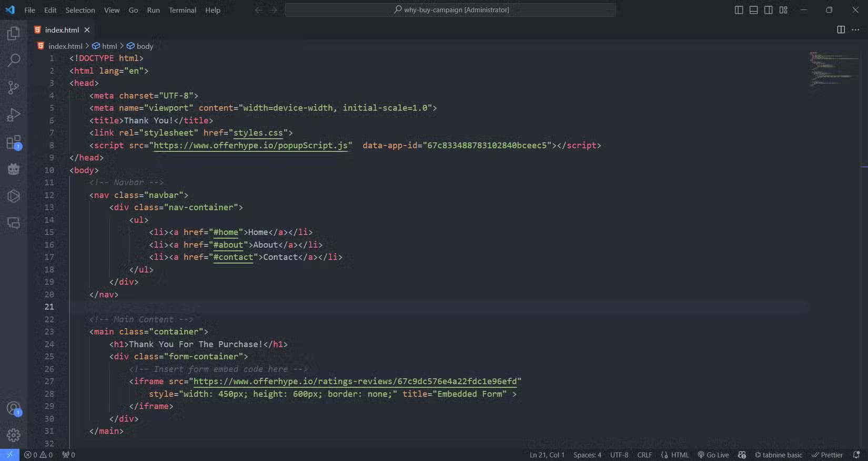
Task: Toggle the Secondary Side Bar layout button
Action: 768,10
